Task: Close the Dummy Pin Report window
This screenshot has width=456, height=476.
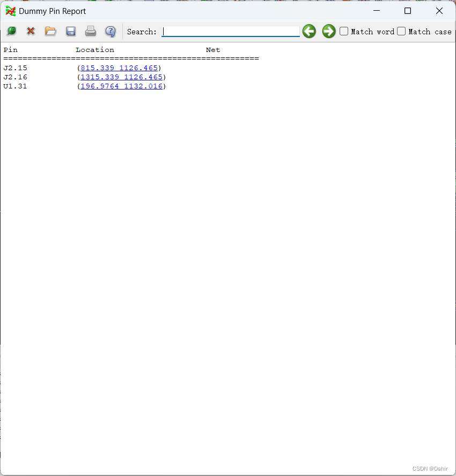Action: point(439,11)
